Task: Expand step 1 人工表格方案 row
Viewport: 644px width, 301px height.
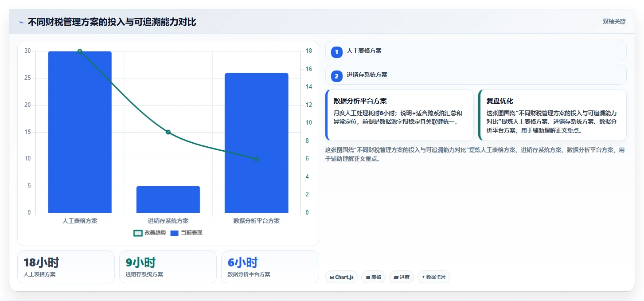Action: tap(476, 51)
